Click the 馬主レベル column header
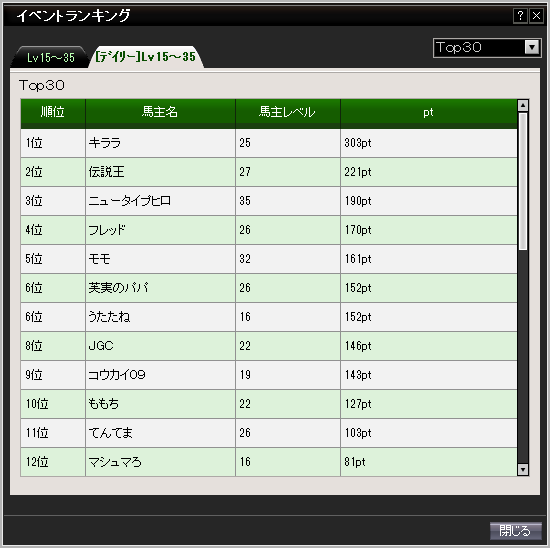 pyautogui.click(x=288, y=113)
